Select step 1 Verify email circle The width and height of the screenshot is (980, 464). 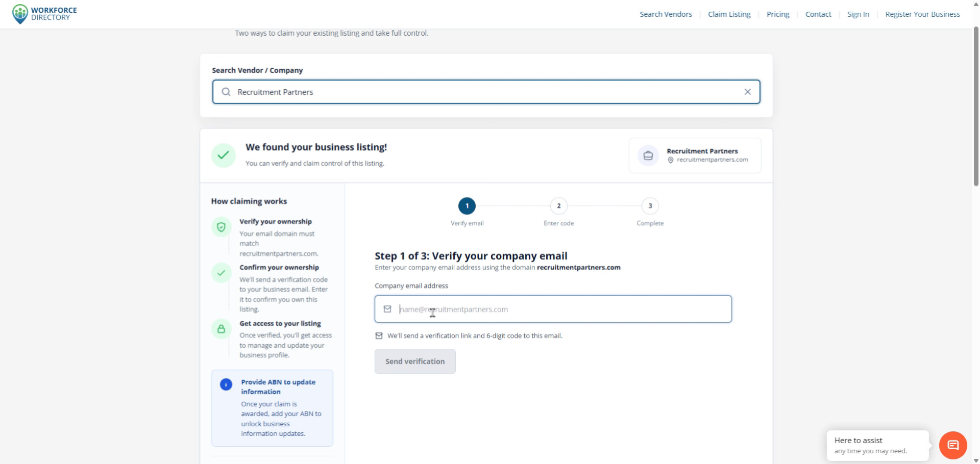[x=467, y=206]
